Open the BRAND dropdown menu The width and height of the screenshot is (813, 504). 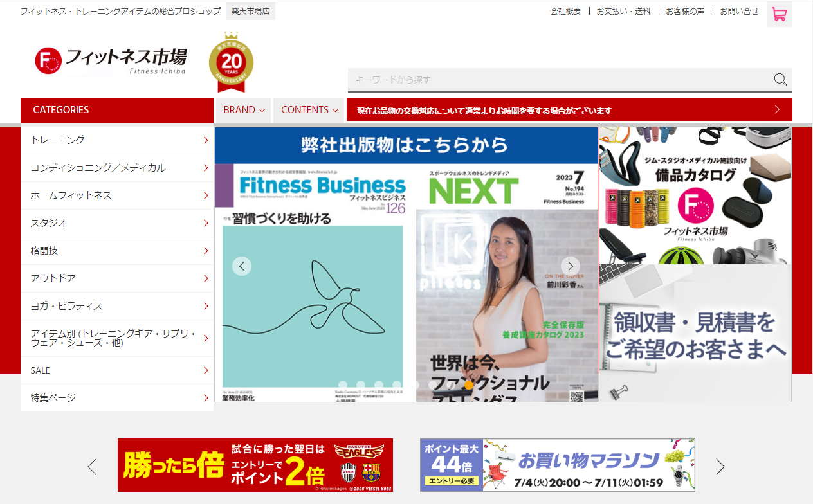pos(244,110)
